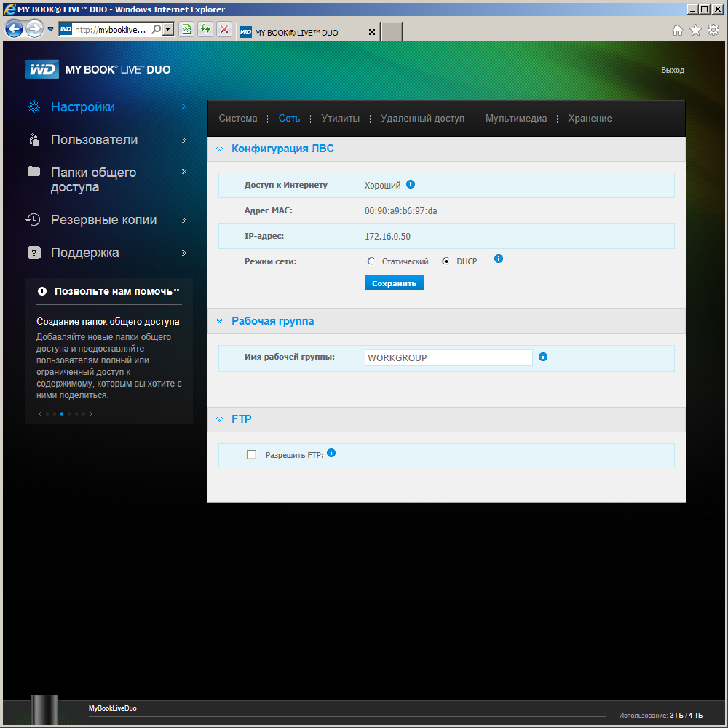Click the Поддержка question mark icon
The image size is (728, 728).
34,253
